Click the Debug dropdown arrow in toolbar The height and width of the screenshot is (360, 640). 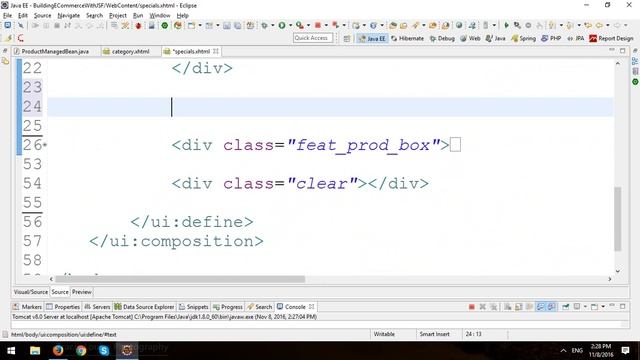273,25
